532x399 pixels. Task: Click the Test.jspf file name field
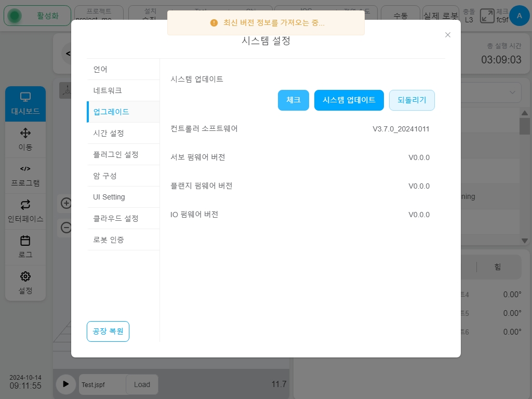tap(102, 384)
